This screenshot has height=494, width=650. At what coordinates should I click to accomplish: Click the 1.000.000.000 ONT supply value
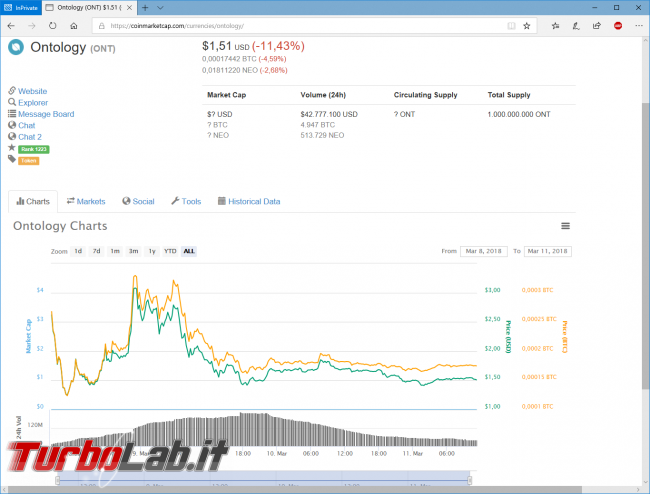click(x=519, y=114)
